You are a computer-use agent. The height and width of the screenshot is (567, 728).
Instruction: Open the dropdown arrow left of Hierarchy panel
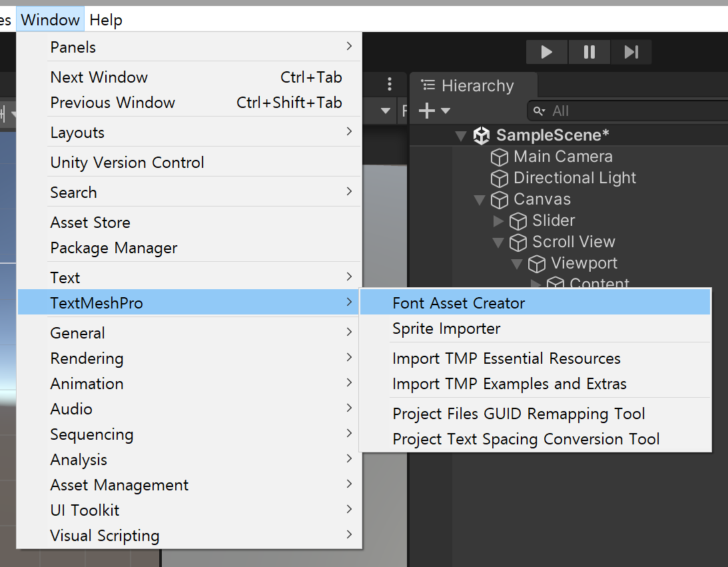click(x=386, y=111)
